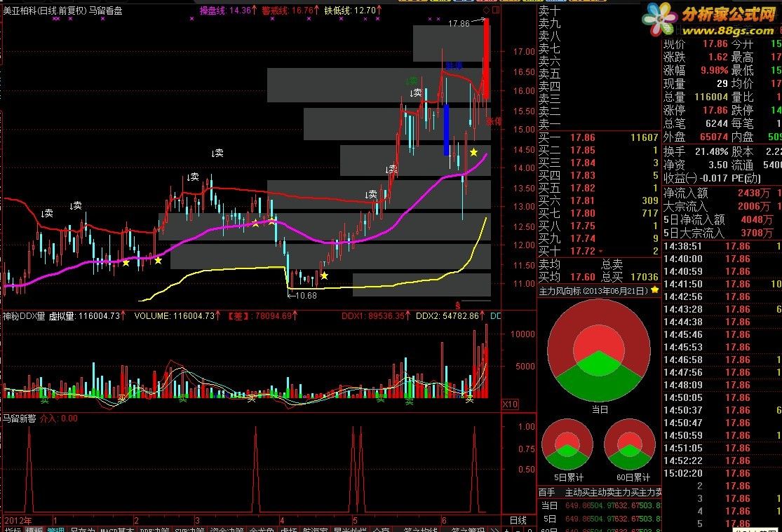The width and height of the screenshot is (782, 532).
Task: Click the >> arrow after the indicator tabs
Action: [x=494, y=529]
